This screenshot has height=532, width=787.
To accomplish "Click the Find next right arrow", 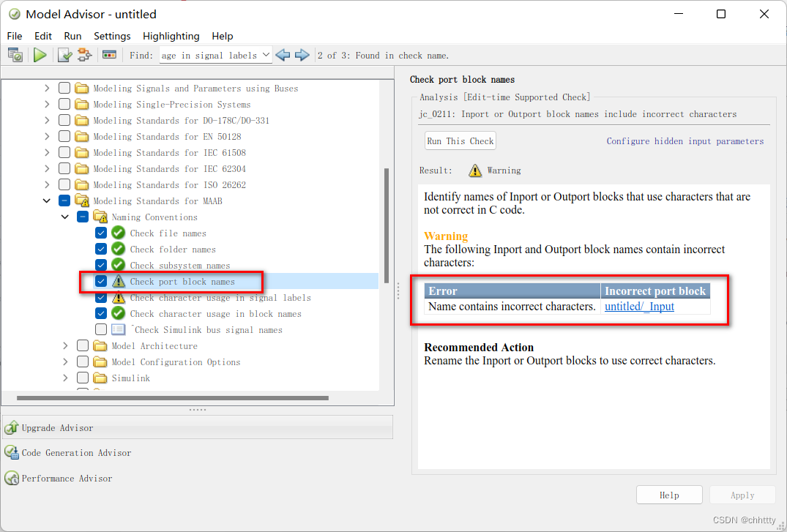I will (x=302, y=55).
